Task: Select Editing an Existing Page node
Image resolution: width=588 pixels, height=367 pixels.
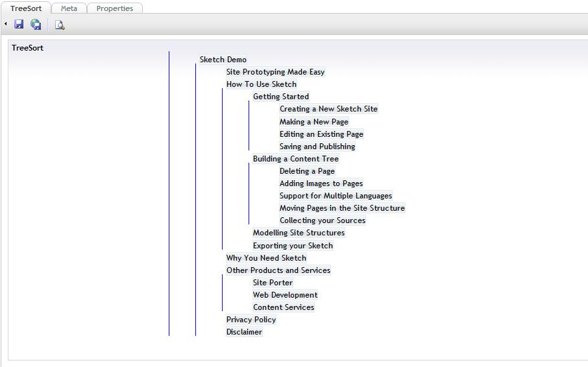Action: point(321,134)
